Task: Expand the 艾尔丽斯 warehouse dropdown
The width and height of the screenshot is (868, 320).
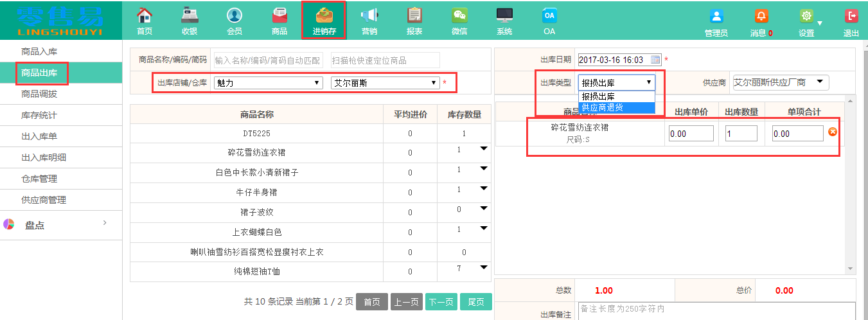Action: pyautogui.click(x=385, y=83)
